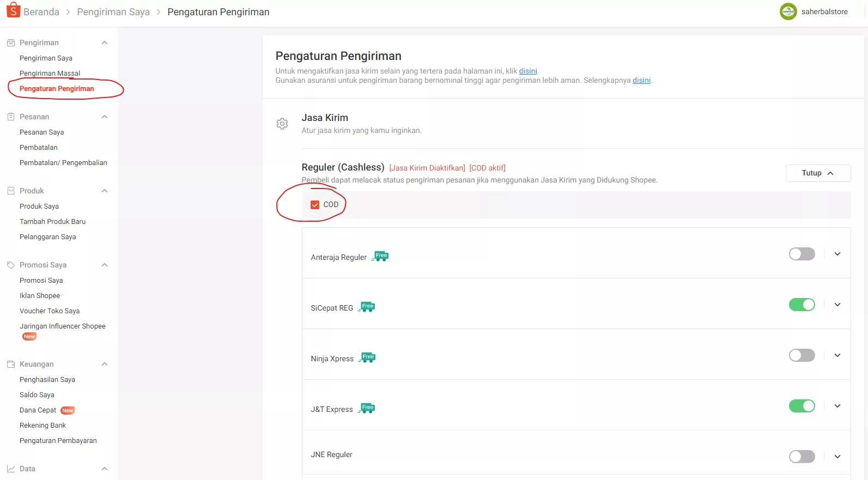Click the Shopee logo in the header
The width and height of the screenshot is (868, 480).
[13, 9]
